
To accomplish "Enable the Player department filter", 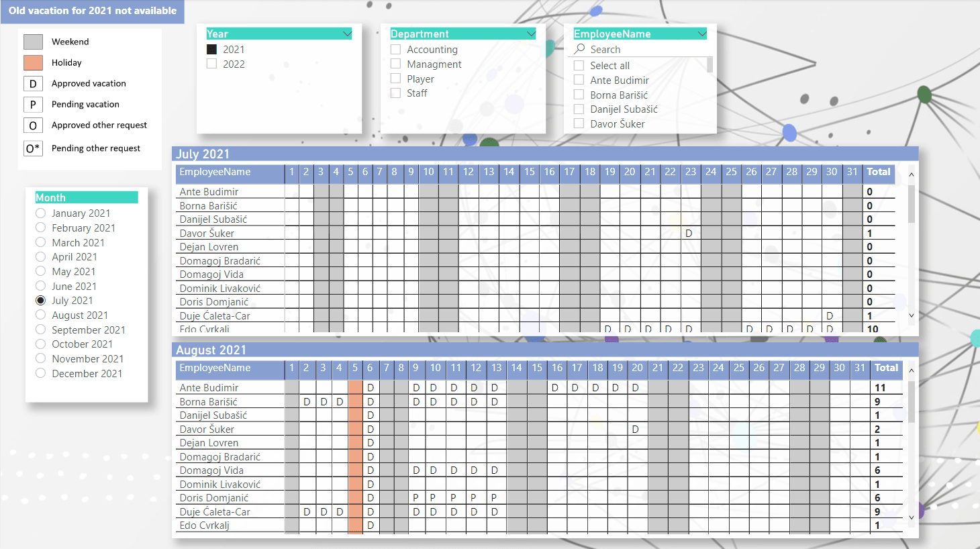I will [x=395, y=79].
